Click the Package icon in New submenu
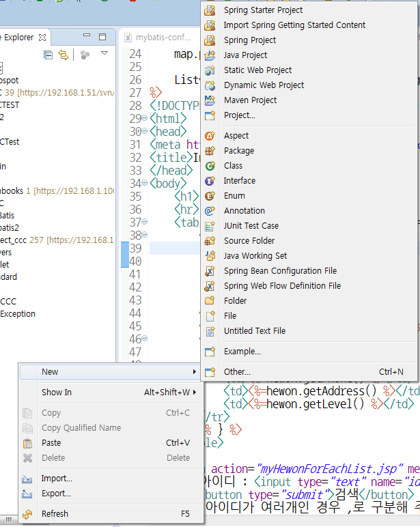This screenshot has width=420, height=527. click(x=210, y=151)
